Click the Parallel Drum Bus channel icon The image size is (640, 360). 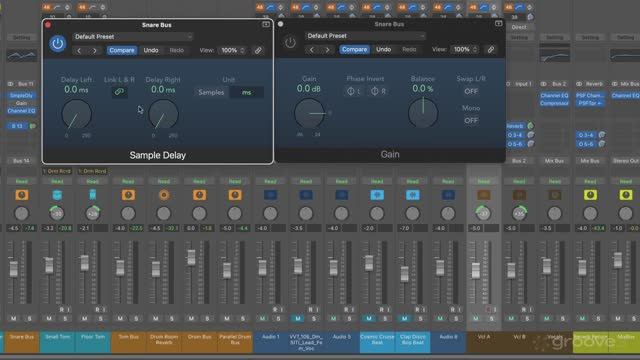(235, 195)
